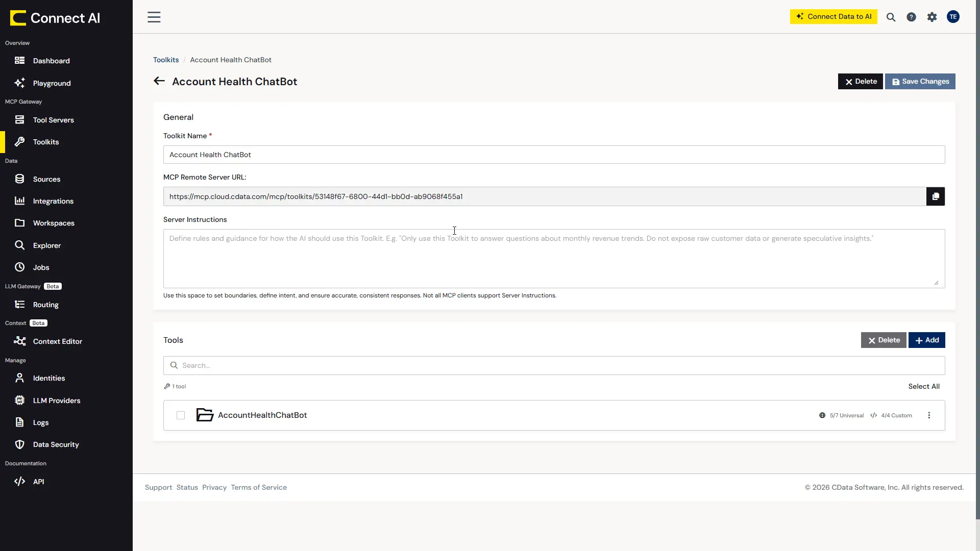Click the globe icon beside 5/7 Universal
Image resolution: width=980 pixels, height=551 pixels.
click(x=822, y=415)
